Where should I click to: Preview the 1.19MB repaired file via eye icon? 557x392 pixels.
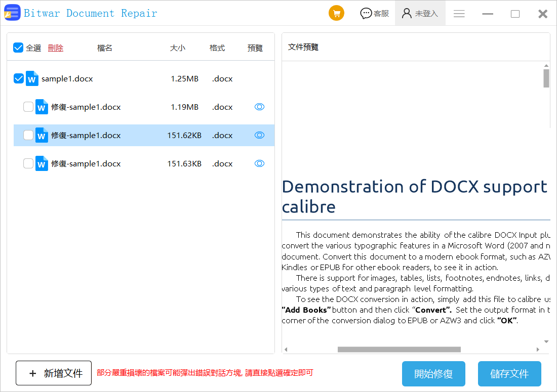(x=259, y=107)
